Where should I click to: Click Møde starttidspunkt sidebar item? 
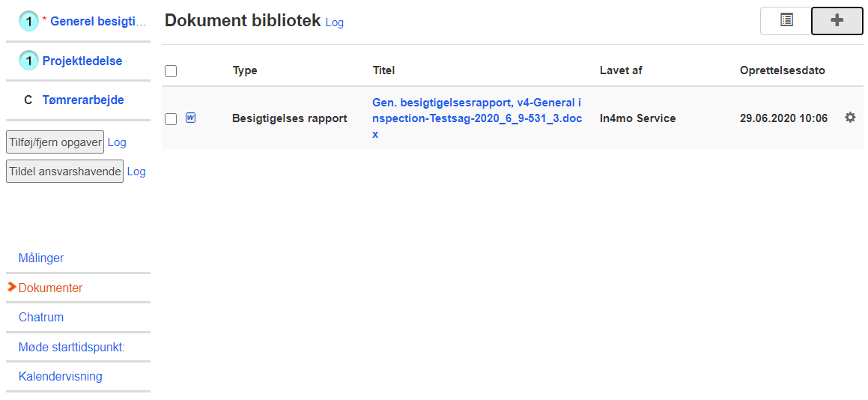coord(71,347)
